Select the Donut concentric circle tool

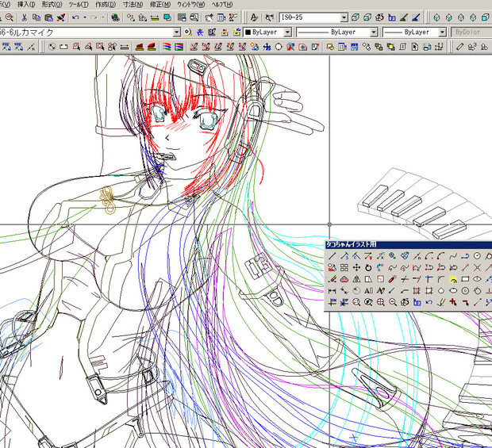465,291
